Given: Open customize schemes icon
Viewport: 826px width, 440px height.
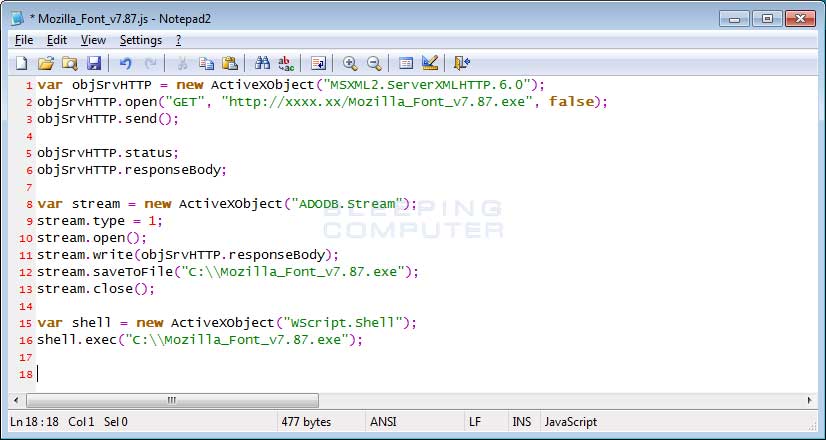Looking at the screenshot, I should coord(430,63).
